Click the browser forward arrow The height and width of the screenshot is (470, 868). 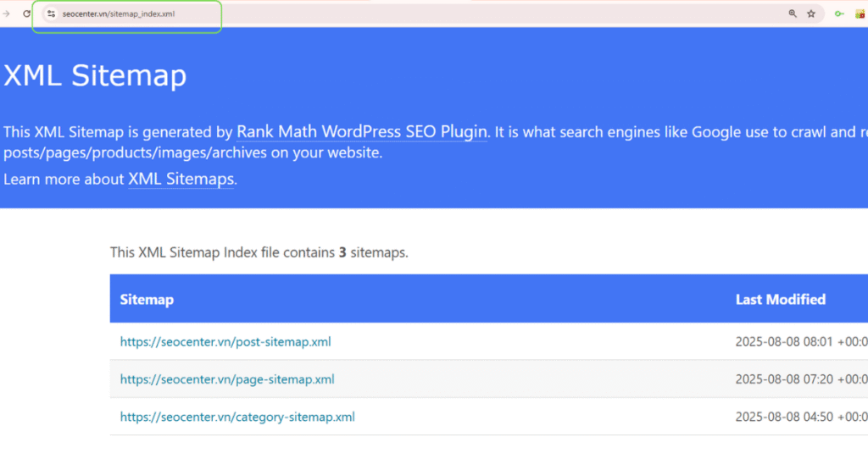tap(6, 14)
